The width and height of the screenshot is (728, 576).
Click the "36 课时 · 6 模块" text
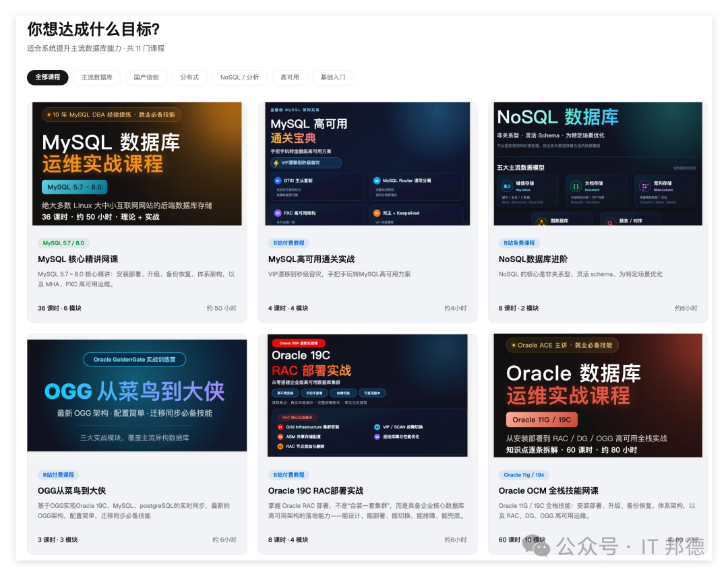click(x=59, y=308)
